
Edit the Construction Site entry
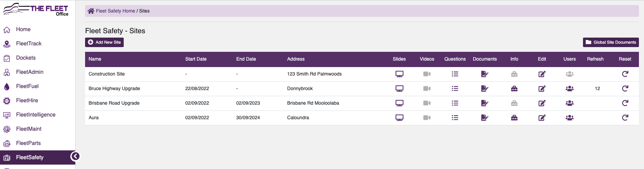542,74
